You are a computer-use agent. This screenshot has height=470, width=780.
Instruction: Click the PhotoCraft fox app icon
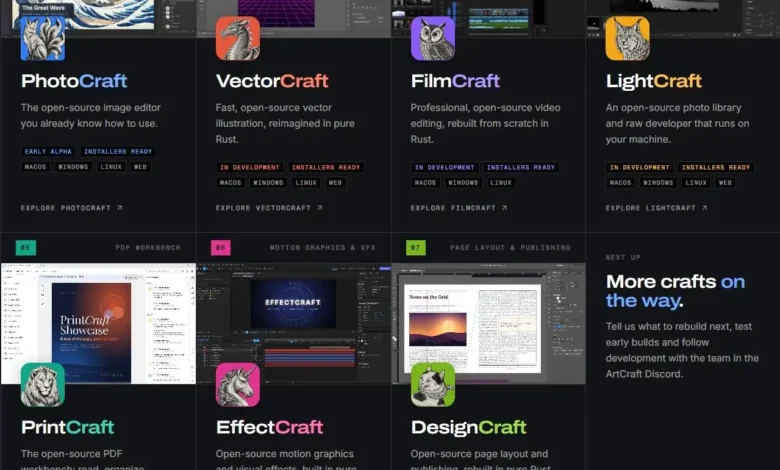coord(43,38)
